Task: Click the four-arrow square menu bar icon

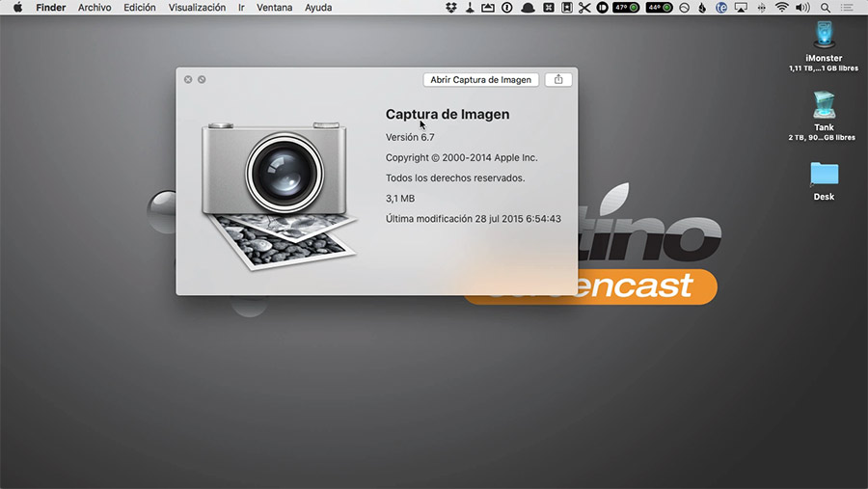Action: (x=548, y=8)
